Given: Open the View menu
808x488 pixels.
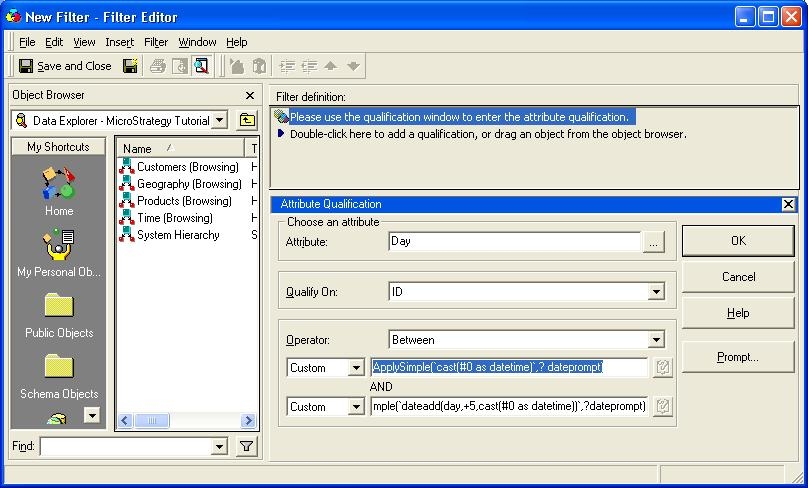Looking at the screenshot, I should click(x=84, y=42).
